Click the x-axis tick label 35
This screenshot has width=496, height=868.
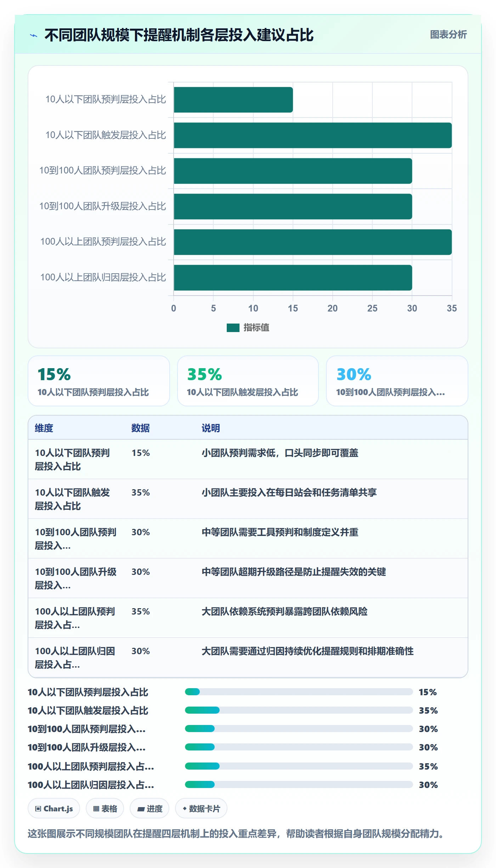coord(452,308)
